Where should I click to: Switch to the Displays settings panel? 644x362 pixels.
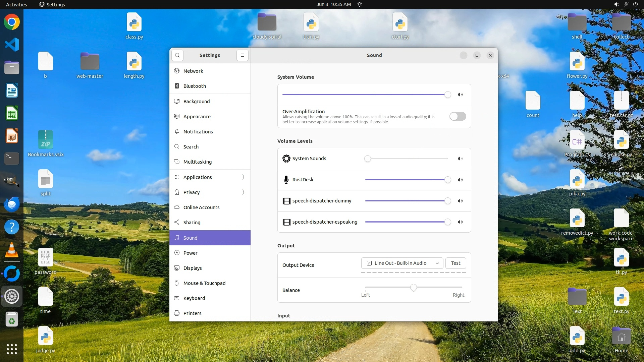click(x=193, y=268)
